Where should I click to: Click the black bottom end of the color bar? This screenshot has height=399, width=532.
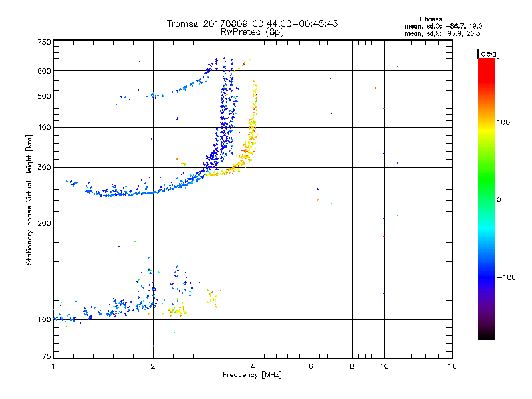pyautogui.click(x=487, y=334)
